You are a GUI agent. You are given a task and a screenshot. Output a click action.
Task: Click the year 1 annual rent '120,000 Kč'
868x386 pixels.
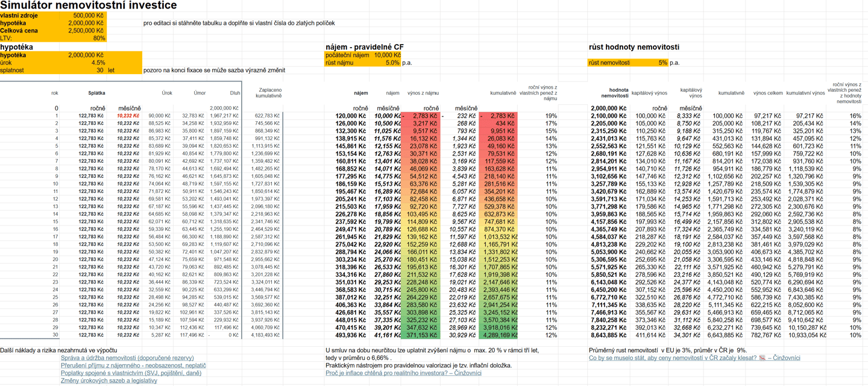coord(351,116)
